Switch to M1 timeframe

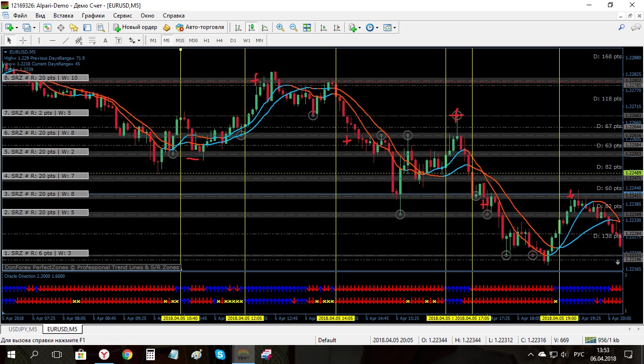click(153, 40)
